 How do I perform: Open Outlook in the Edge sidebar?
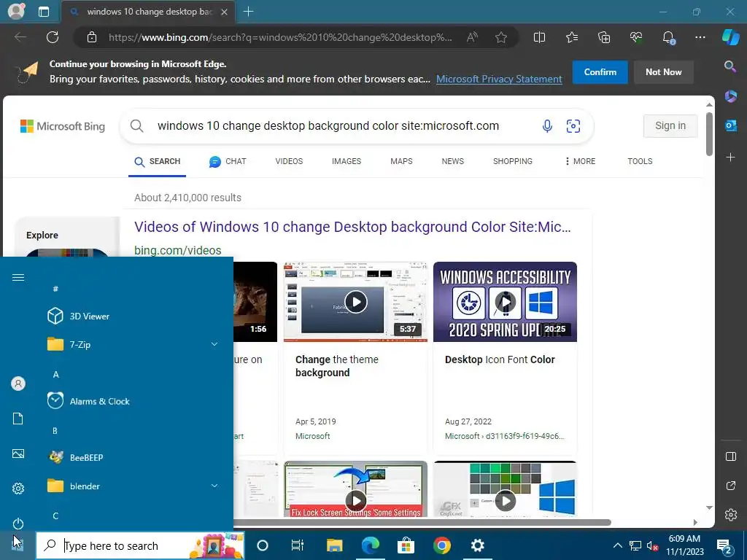(731, 125)
